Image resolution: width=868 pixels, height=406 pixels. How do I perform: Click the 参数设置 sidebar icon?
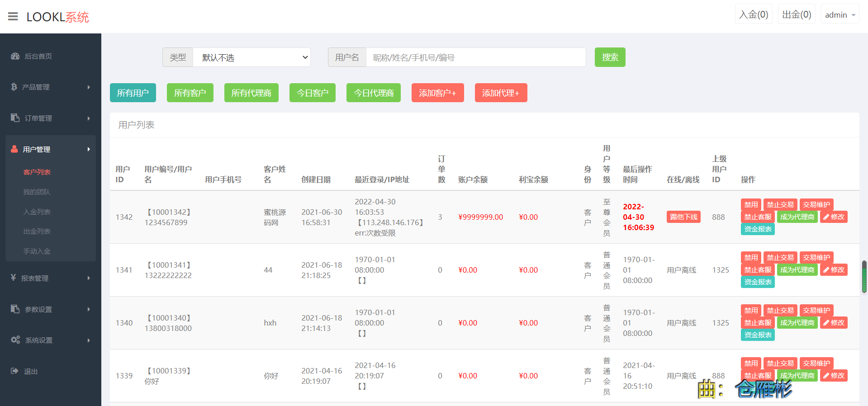(x=15, y=309)
